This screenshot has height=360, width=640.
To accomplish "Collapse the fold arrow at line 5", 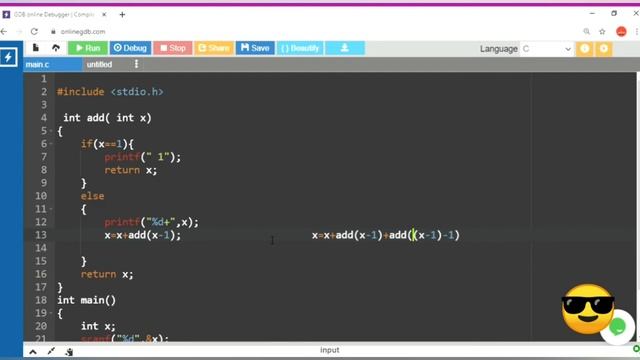I will point(51,131).
